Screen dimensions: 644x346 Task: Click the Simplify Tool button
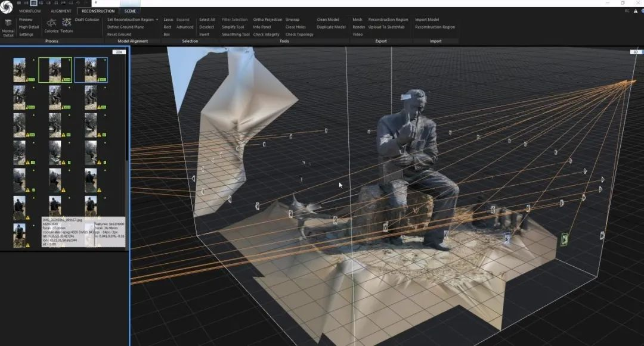(233, 27)
